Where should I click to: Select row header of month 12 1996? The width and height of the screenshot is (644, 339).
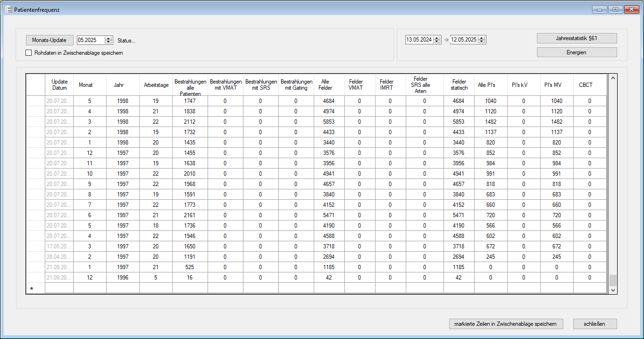(x=35, y=278)
